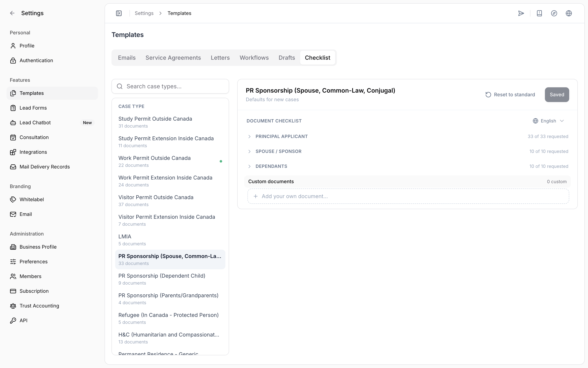The height and width of the screenshot is (368, 588).
Task: Click the Profile person icon
Action: point(13,46)
